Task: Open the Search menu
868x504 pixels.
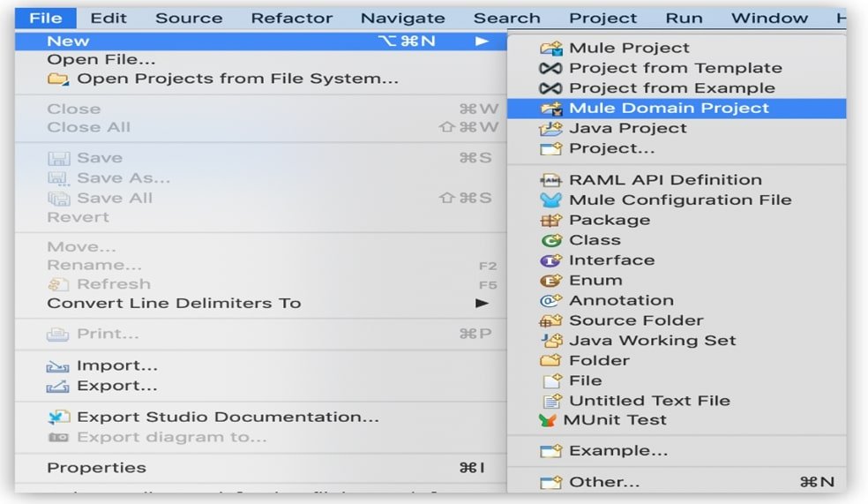Action: (x=506, y=18)
